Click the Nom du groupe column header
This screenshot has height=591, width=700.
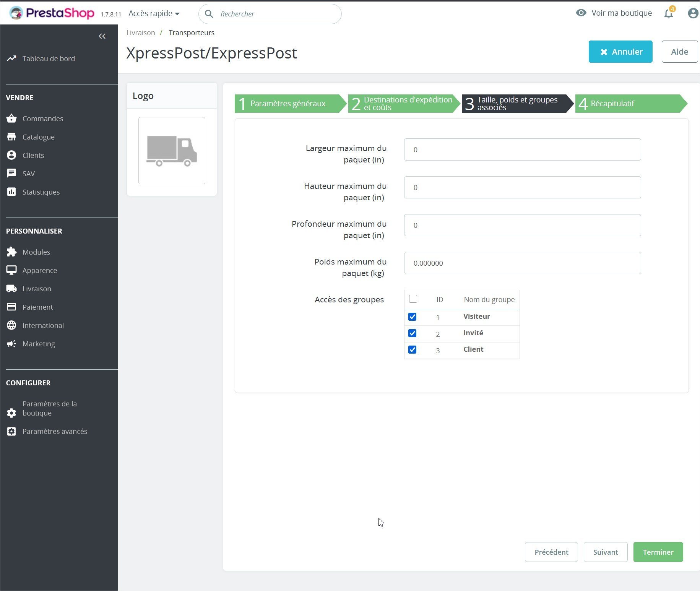[x=489, y=299]
